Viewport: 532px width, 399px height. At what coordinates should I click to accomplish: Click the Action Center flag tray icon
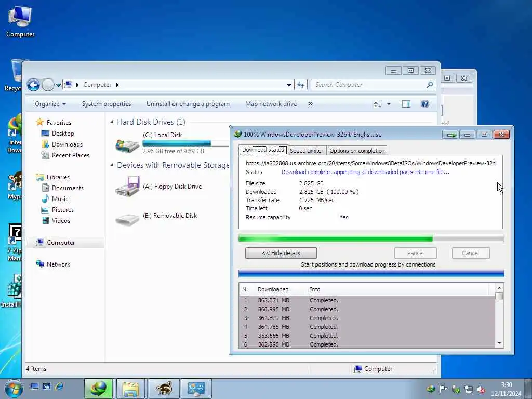point(444,389)
